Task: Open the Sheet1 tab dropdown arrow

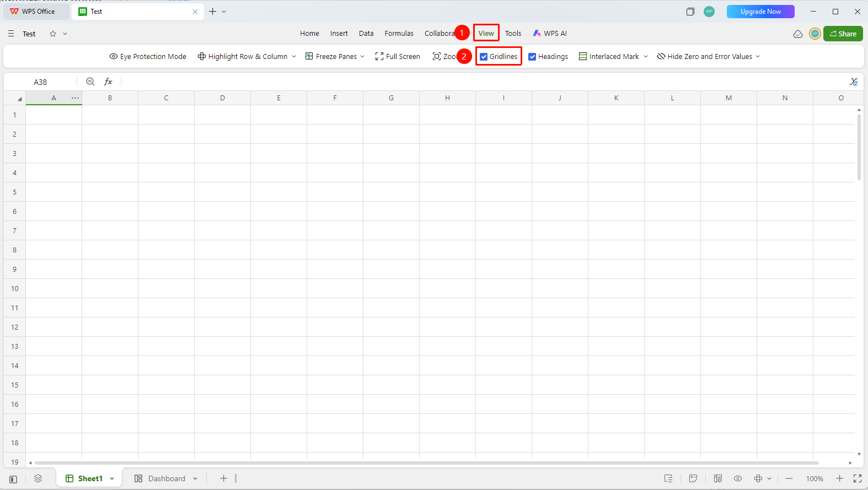Action: point(112,478)
